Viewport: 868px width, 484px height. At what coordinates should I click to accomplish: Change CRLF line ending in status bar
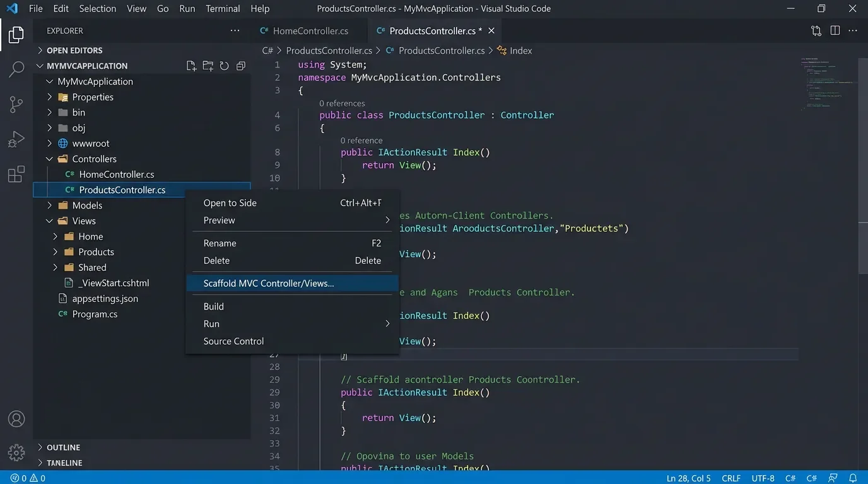click(x=731, y=478)
